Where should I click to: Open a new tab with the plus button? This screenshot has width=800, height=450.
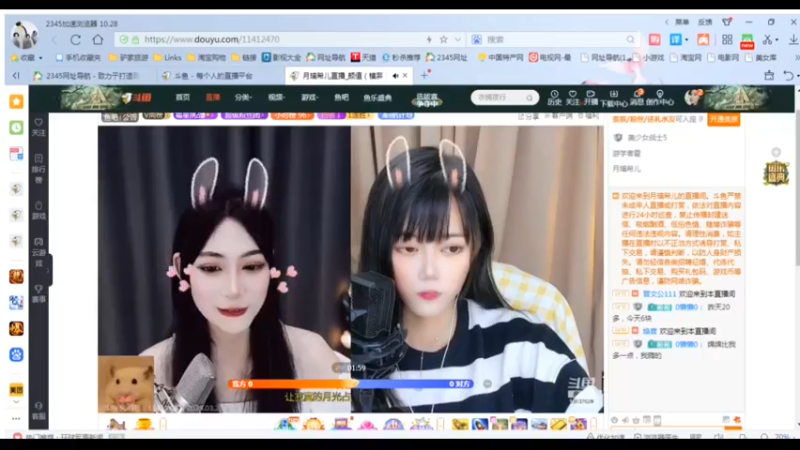click(424, 76)
